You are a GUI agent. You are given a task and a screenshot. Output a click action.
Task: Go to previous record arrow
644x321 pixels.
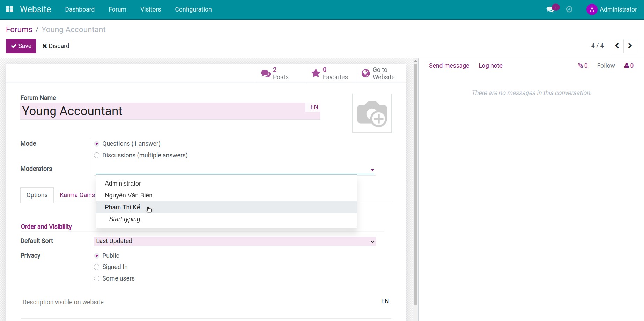click(x=617, y=46)
